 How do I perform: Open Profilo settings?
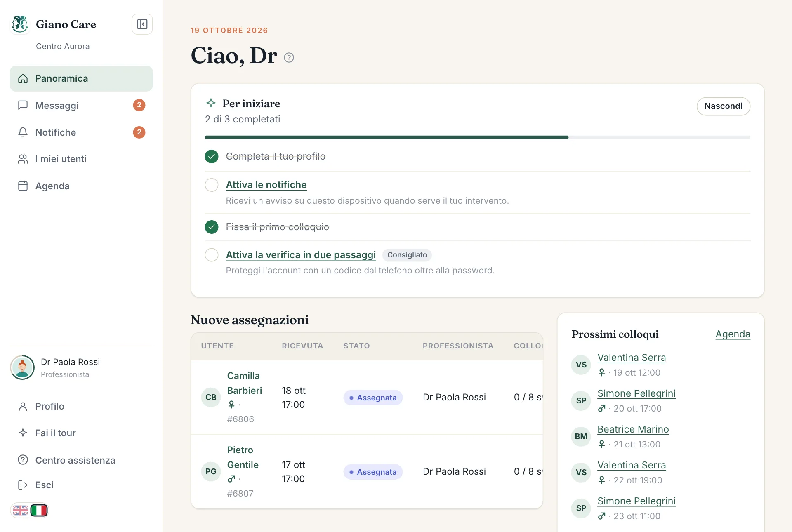pos(81,406)
